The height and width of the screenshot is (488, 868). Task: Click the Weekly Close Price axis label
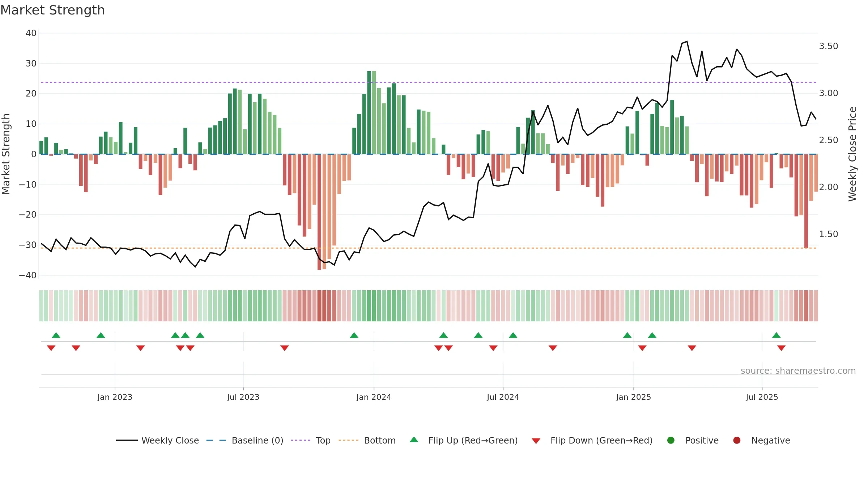coord(852,154)
